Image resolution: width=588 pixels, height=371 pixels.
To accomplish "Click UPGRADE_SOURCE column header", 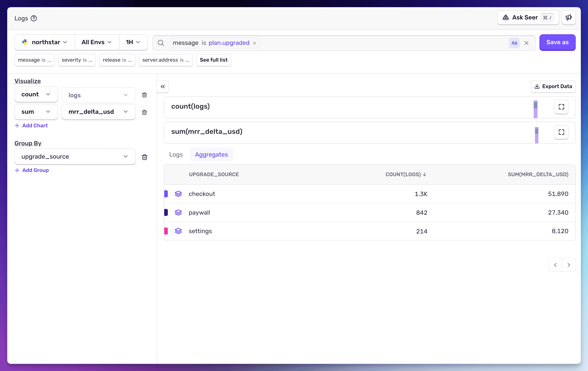I will tap(214, 174).
